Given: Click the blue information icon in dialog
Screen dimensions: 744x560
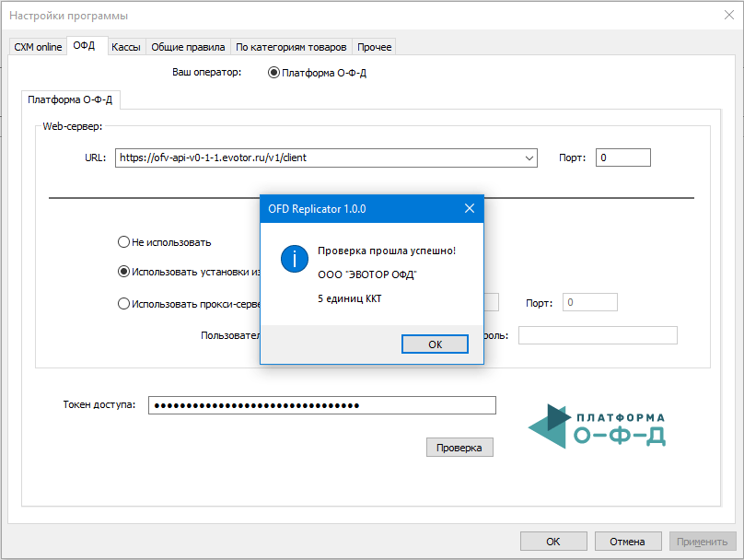Looking at the screenshot, I should [294, 259].
